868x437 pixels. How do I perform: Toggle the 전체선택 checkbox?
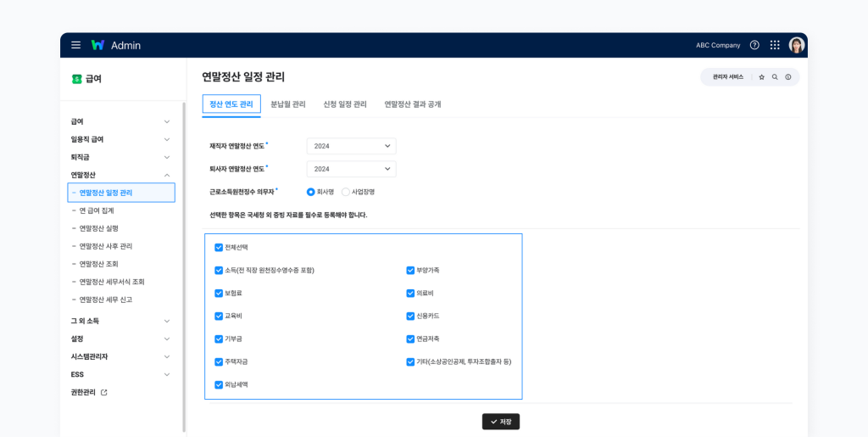(x=219, y=248)
